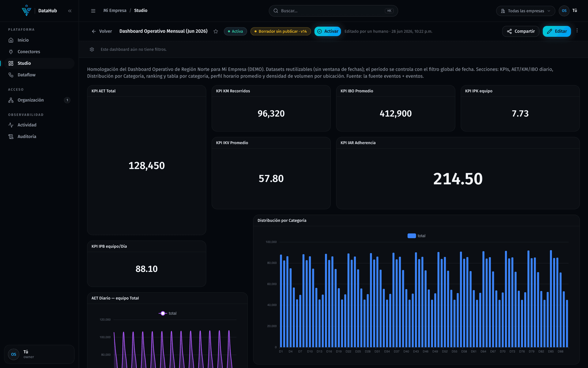Open filter settings gear icon

[x=92, y=49]
